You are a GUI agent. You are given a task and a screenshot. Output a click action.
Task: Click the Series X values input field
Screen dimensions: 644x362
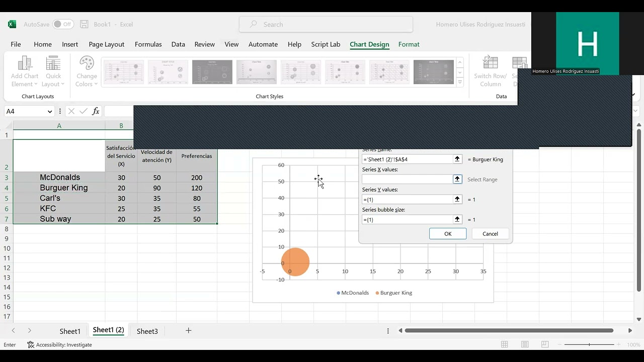[407, 179]
